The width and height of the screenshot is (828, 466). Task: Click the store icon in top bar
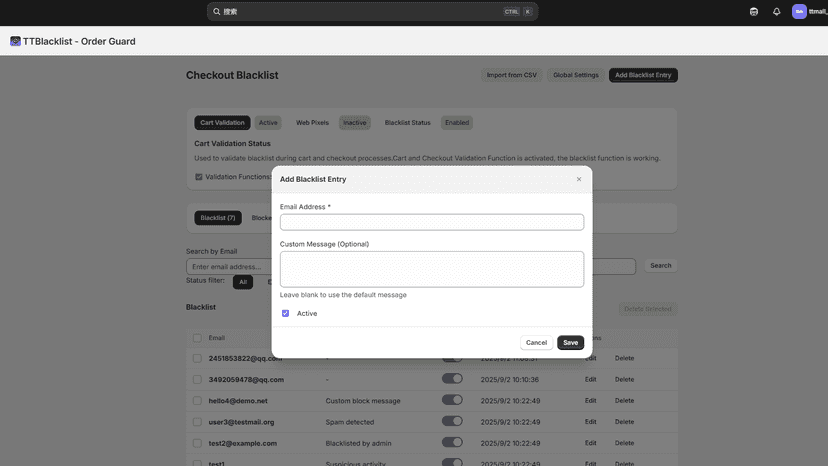coord(754,12)
